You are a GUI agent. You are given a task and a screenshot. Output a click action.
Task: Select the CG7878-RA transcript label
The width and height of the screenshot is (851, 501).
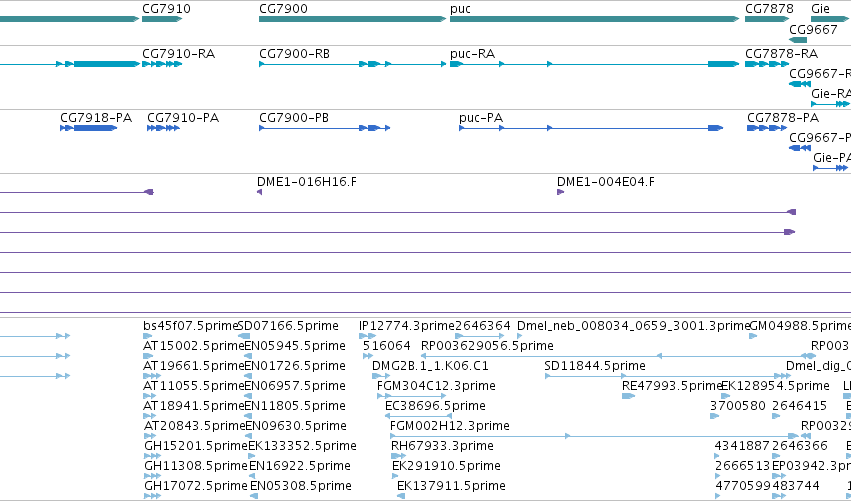(x=782, y=54)
